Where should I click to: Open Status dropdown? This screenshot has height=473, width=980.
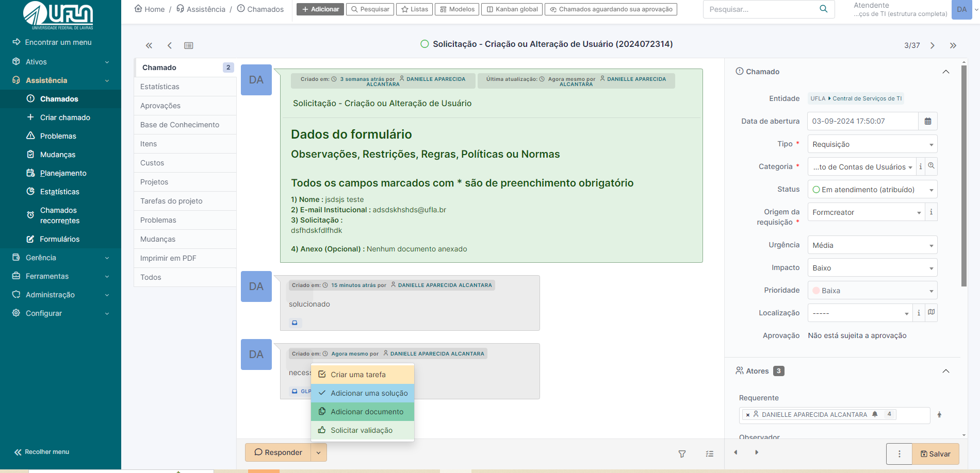[x=872, y=190]
